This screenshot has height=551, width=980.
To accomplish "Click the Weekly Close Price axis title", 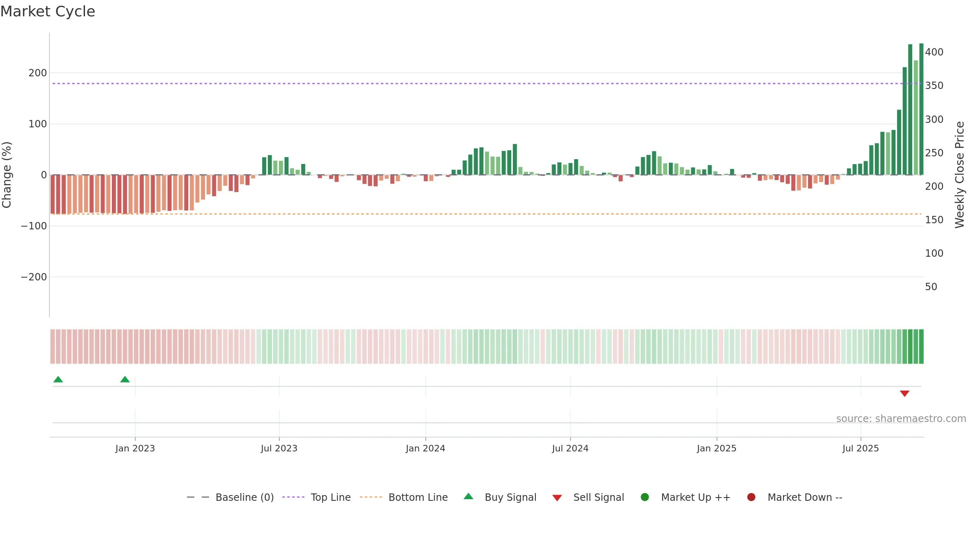I will point(960,175).
